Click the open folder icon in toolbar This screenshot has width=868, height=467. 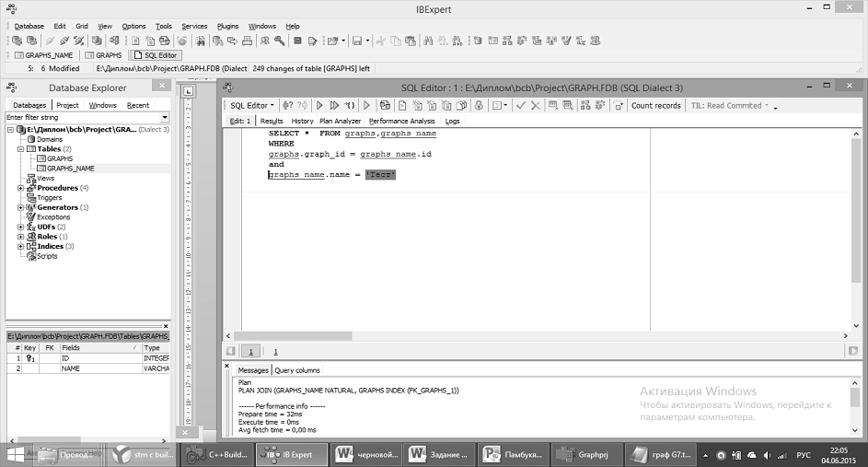pos(332,41)
